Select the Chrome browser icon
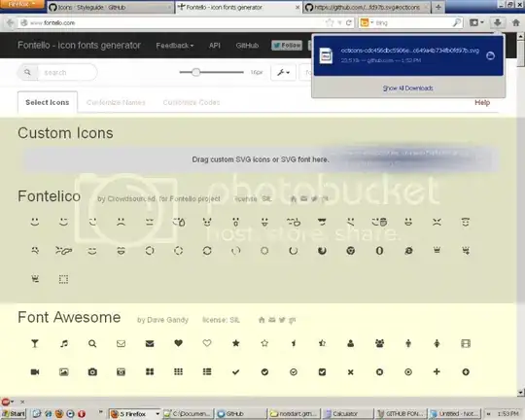The height and width of the screenshot is (420, 525). click(x=351, y=251)
